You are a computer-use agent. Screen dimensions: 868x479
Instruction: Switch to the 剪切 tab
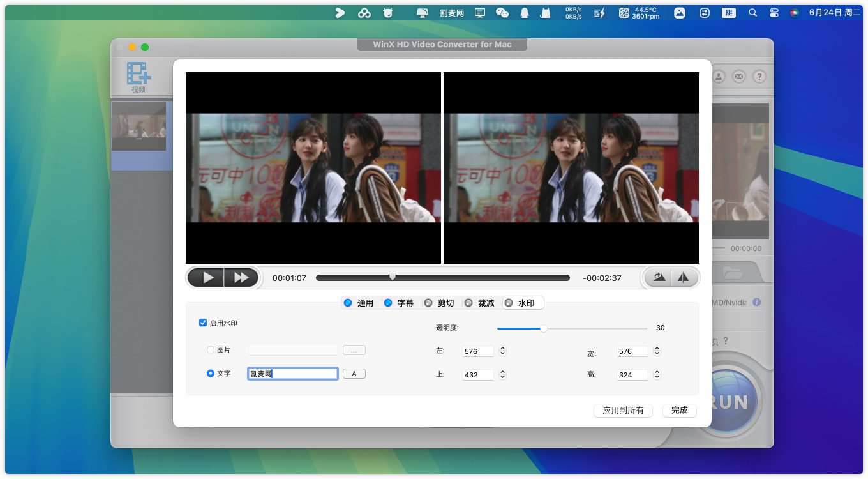click(x=439, y=303)
